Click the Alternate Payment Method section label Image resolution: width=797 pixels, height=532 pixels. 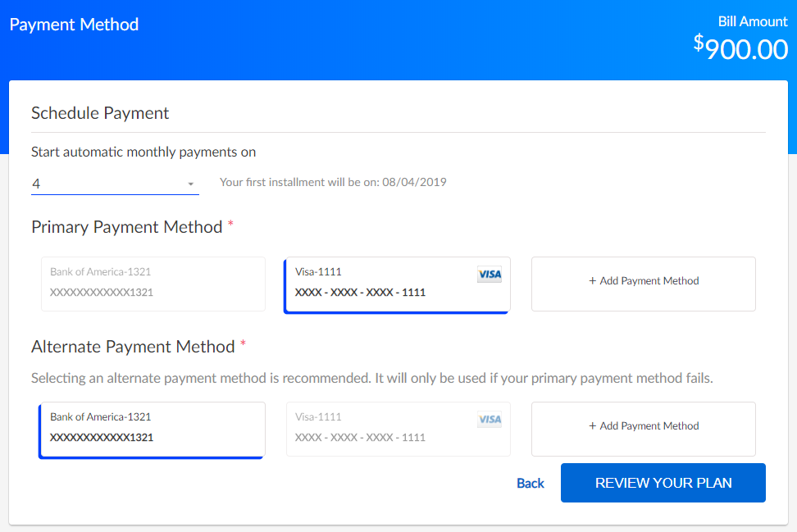click(133, 347)
